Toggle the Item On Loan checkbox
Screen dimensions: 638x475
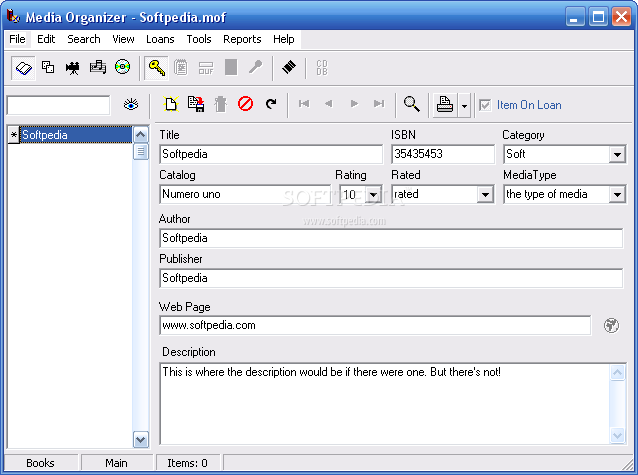click(x=485, y=105)
